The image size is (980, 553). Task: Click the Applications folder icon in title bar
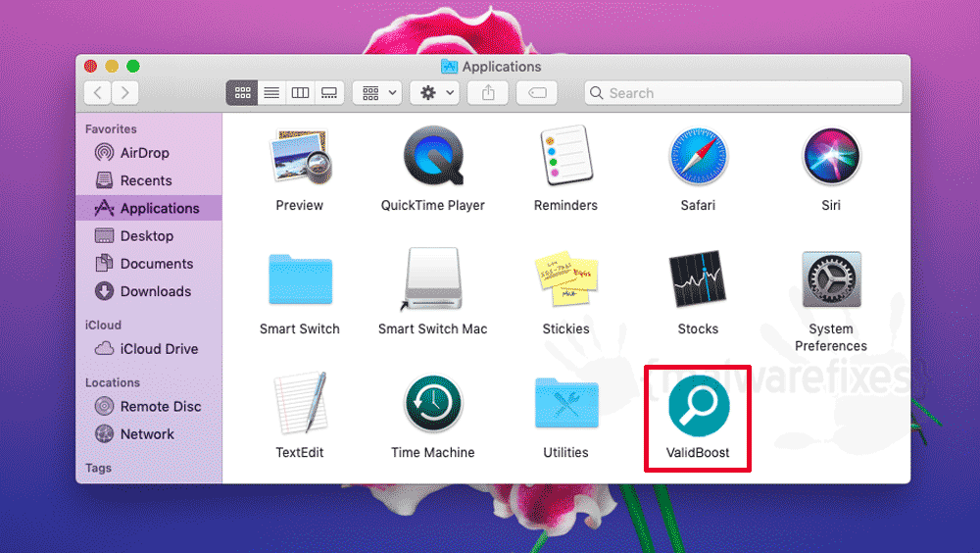[449, 67]
